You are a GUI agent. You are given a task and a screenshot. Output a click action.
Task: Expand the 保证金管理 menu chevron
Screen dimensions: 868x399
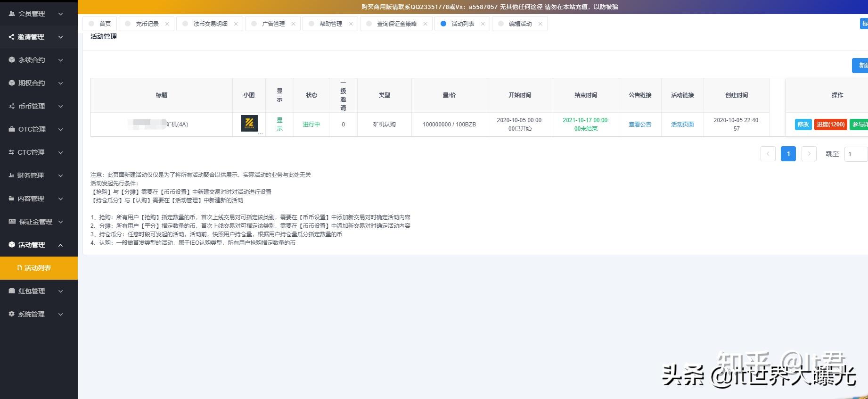click(60, 222)
